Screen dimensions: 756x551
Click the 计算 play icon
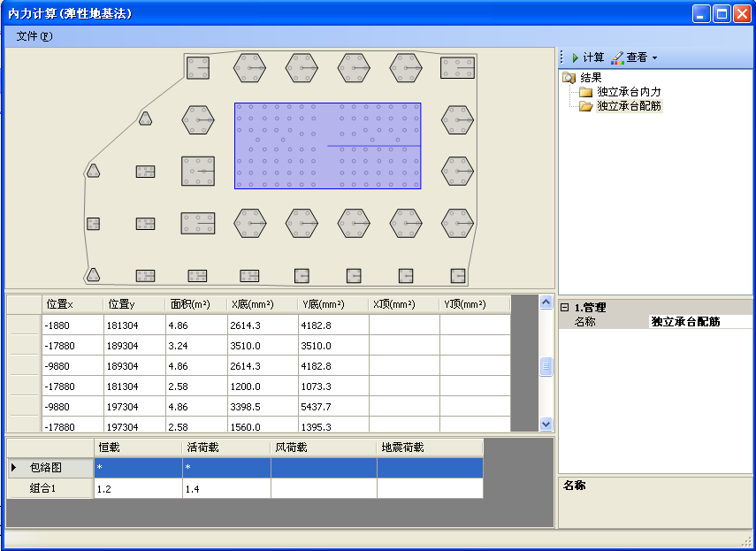click(575, 57)
